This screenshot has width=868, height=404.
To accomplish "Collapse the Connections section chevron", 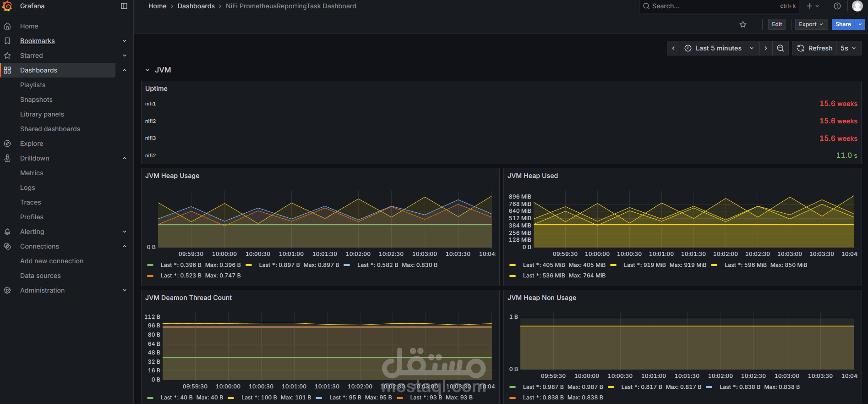I will (125, 246).
